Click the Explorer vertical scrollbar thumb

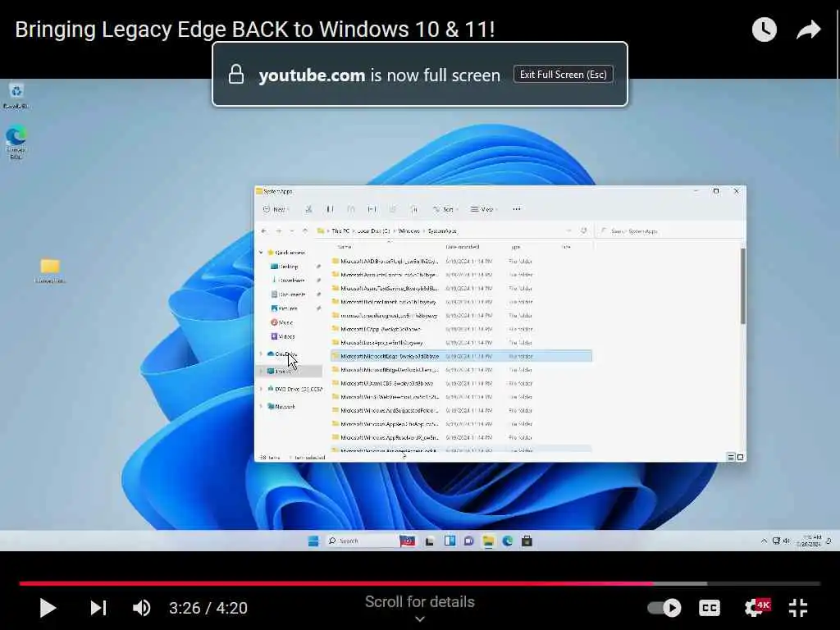(743, 286)
